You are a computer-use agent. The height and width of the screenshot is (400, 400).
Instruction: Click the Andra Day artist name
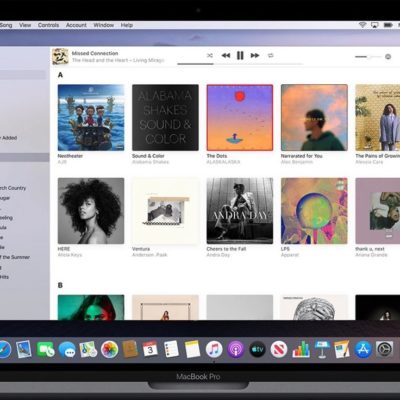point(218,255)
